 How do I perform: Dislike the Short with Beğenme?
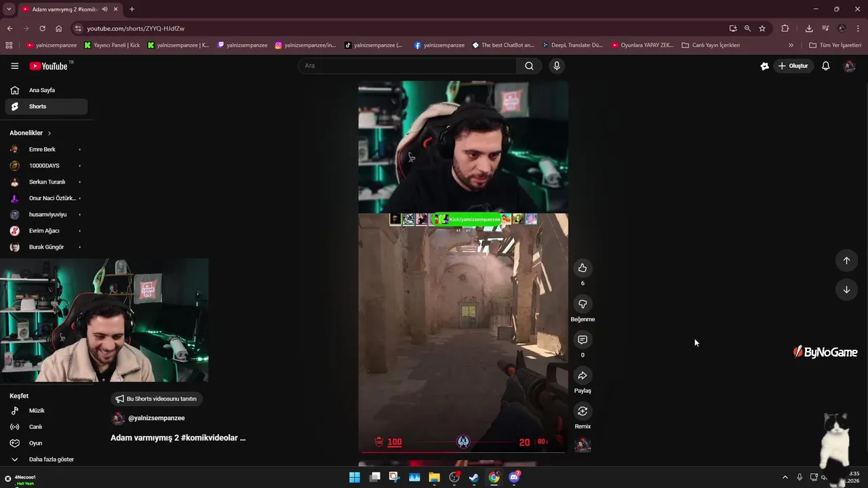(x=583, y=304)
